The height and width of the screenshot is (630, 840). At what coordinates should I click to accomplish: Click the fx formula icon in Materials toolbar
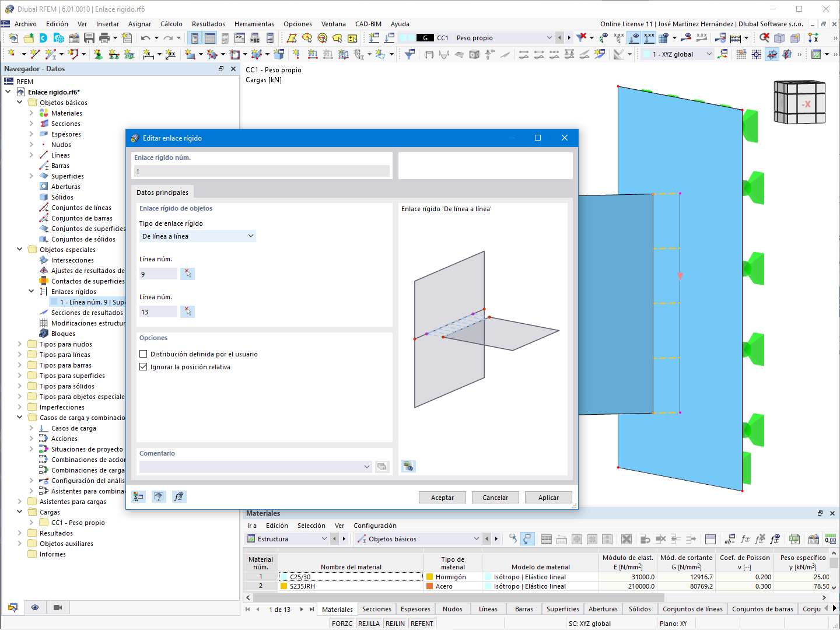pos(745,539)
